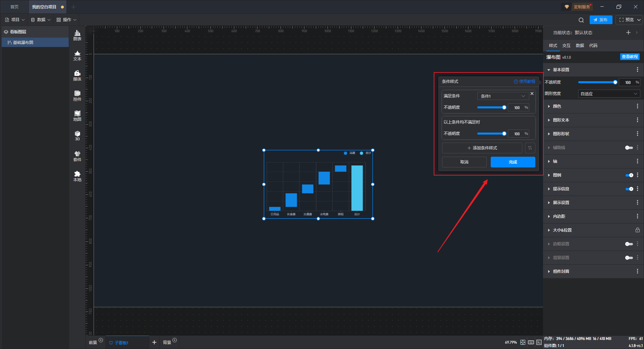
Task: Open the 文本 text components panel
Action: [x=77, y=55]
